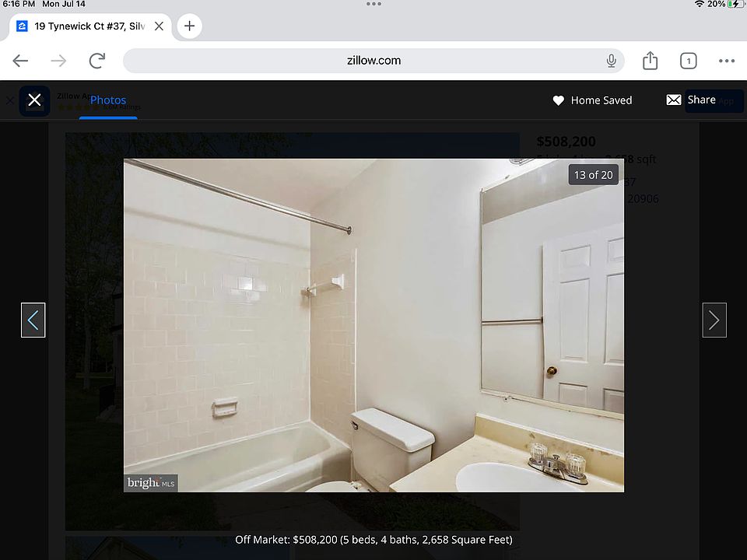Screen dimensions: 747x560
Task: Open the browser share sheet icon
Action: [x=650, y=61]
